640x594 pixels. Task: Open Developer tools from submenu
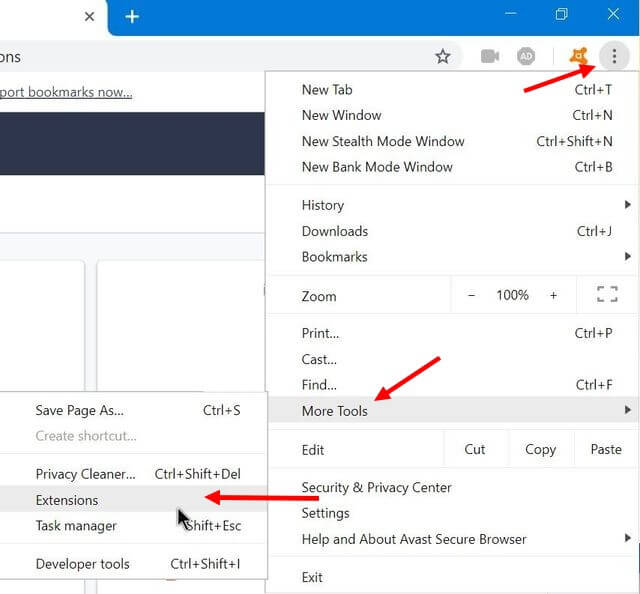pyautogui.click(x=133, y=564)
